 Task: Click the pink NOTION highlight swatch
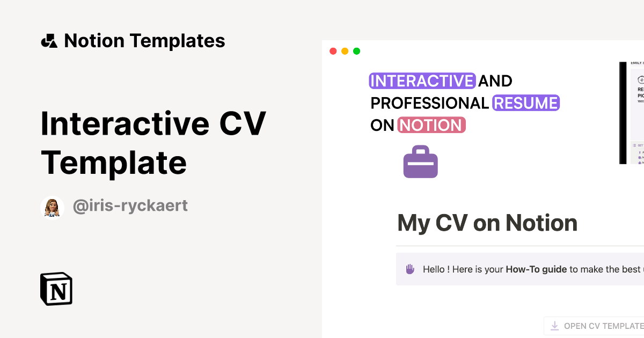click(431, 125)
